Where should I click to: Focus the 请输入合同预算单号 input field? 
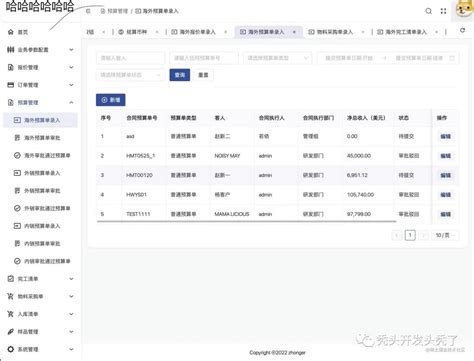(x=204, y=58)
